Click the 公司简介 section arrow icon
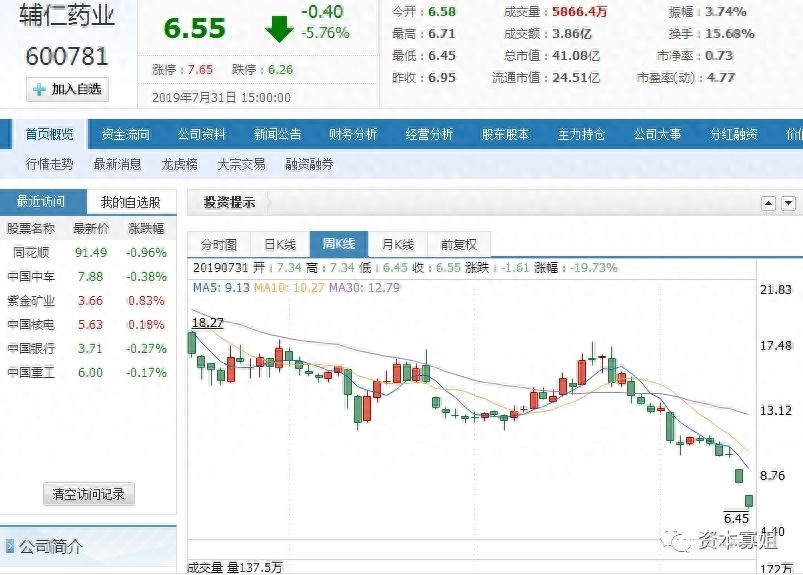Viewport: 803px width, 575px height. pos(10,546)
